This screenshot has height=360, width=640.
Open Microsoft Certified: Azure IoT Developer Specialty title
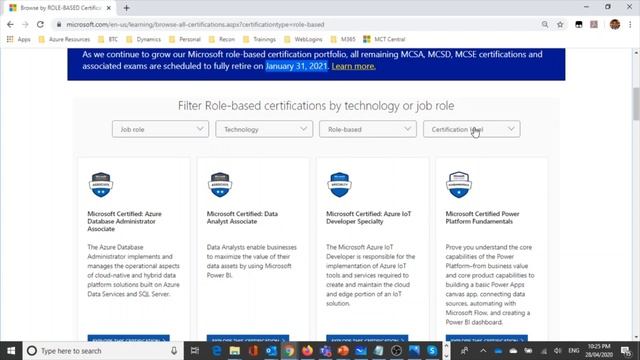369,218
